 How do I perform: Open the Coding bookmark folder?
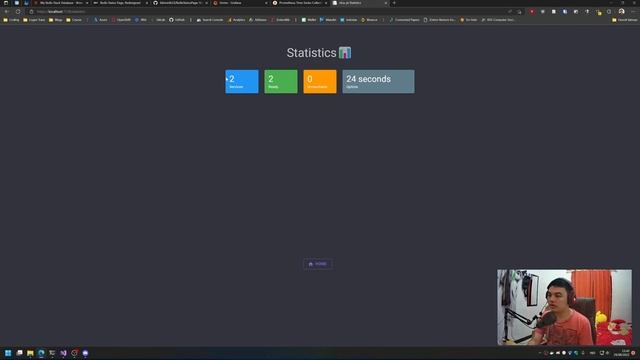11,20
